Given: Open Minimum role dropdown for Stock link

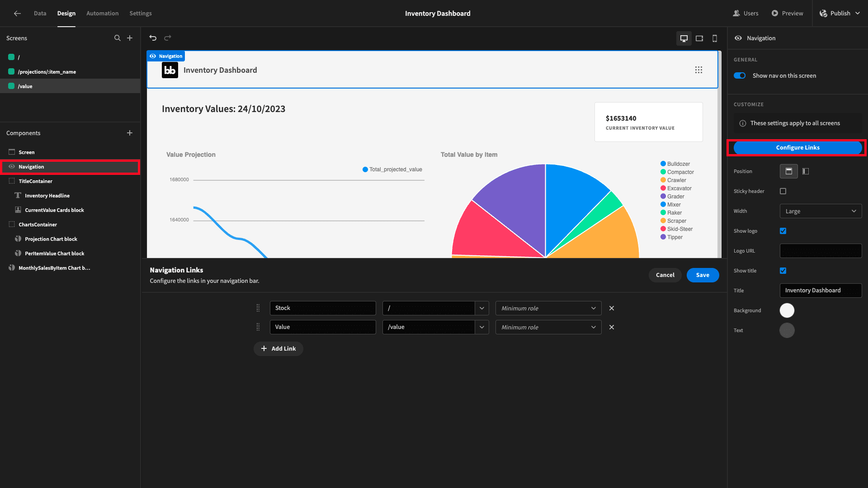Looking at the screenshot, I should [548, 308].
